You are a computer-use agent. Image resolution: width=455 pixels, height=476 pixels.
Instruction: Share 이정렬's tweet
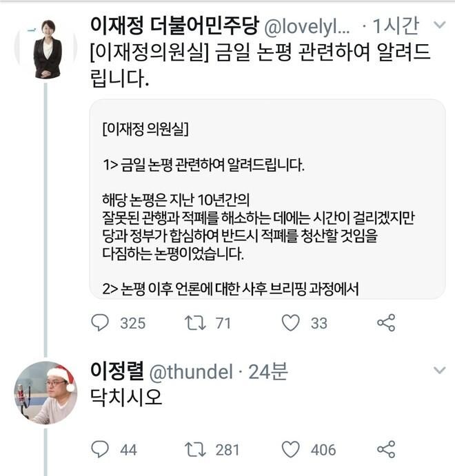(386, 450)
